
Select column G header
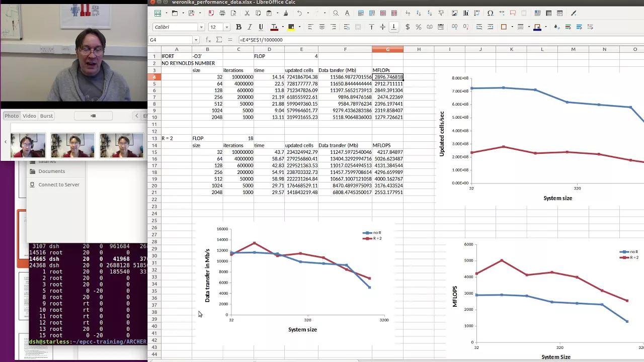pos(387,49)
